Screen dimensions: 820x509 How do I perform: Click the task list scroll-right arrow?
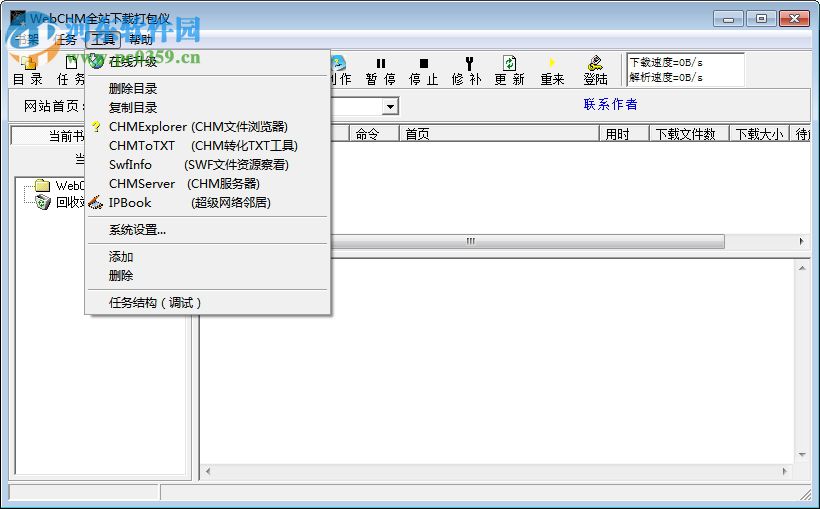click(802, 241)
